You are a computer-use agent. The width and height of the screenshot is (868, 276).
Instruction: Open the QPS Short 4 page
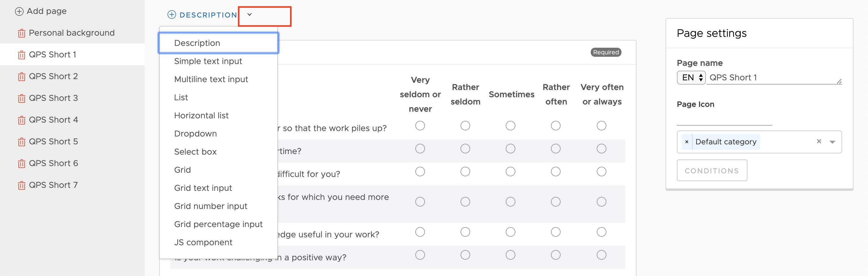tap(53, 120)
